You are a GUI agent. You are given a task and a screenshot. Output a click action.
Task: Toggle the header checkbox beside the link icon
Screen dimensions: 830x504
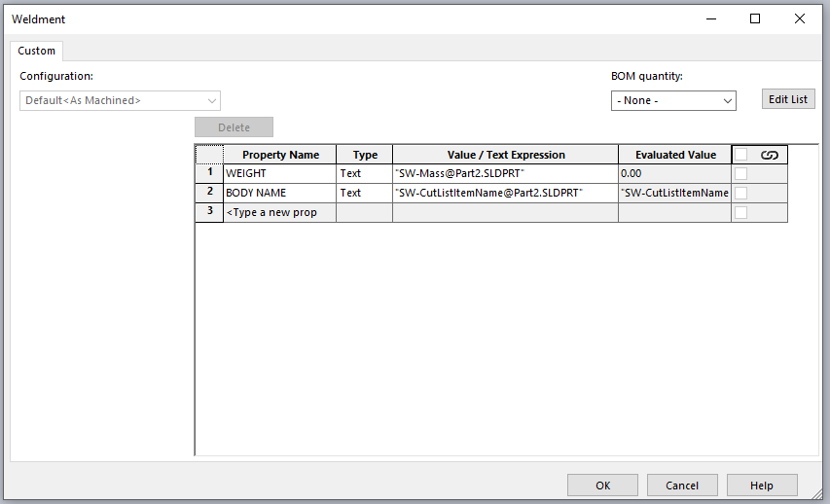(x=741, y=155)
